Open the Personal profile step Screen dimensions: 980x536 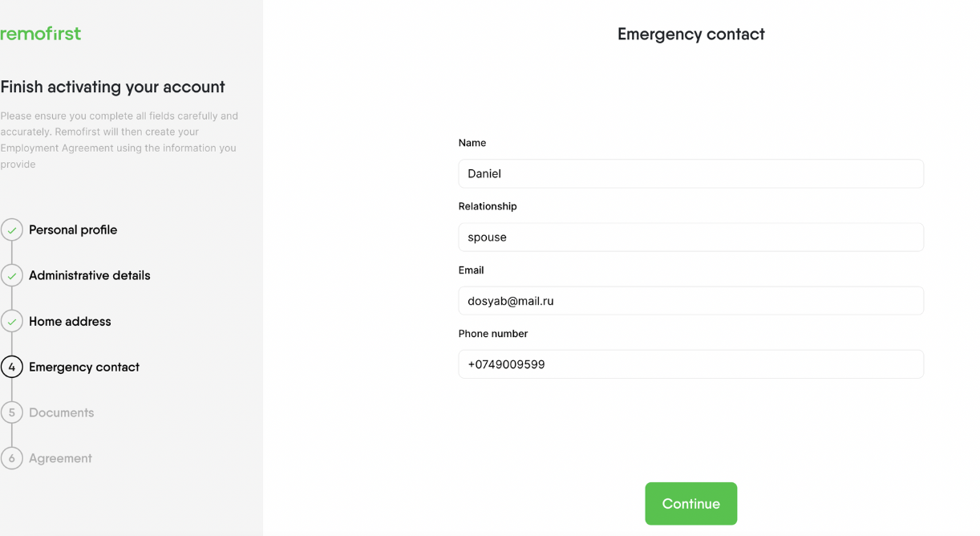coord(73,230)
